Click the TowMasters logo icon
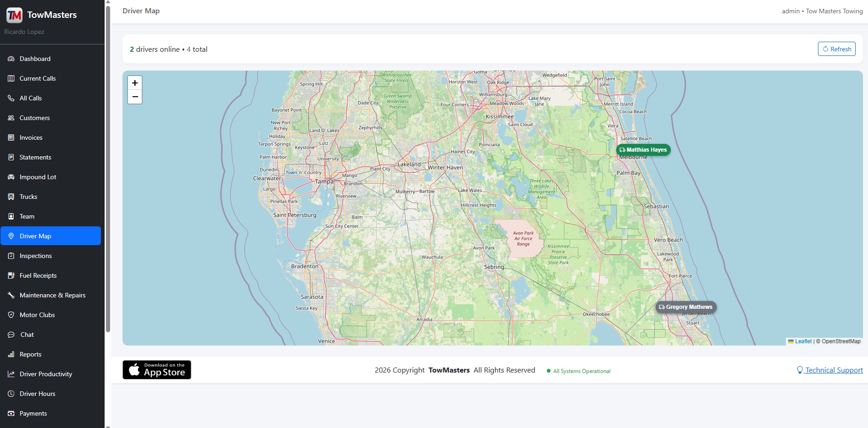Image resolution: width=868 pixels, height=428 pixels. [x=14, y=15]
